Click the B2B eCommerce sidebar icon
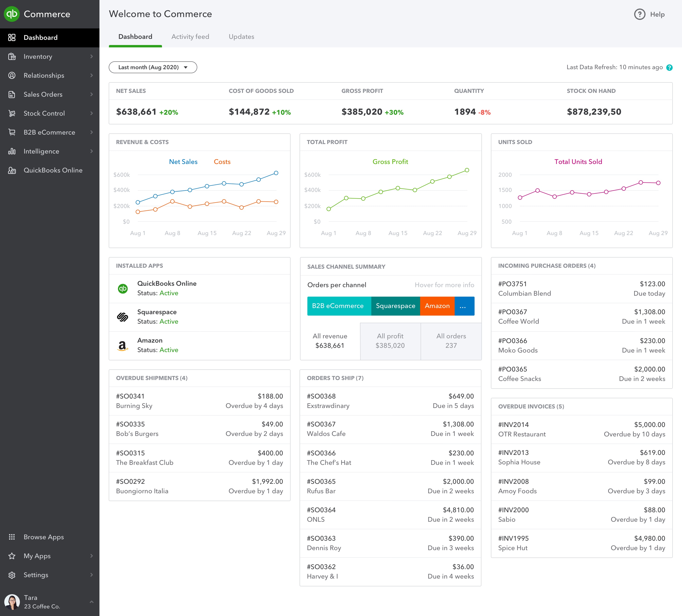The image size is (682, 616). pos(12,132)
